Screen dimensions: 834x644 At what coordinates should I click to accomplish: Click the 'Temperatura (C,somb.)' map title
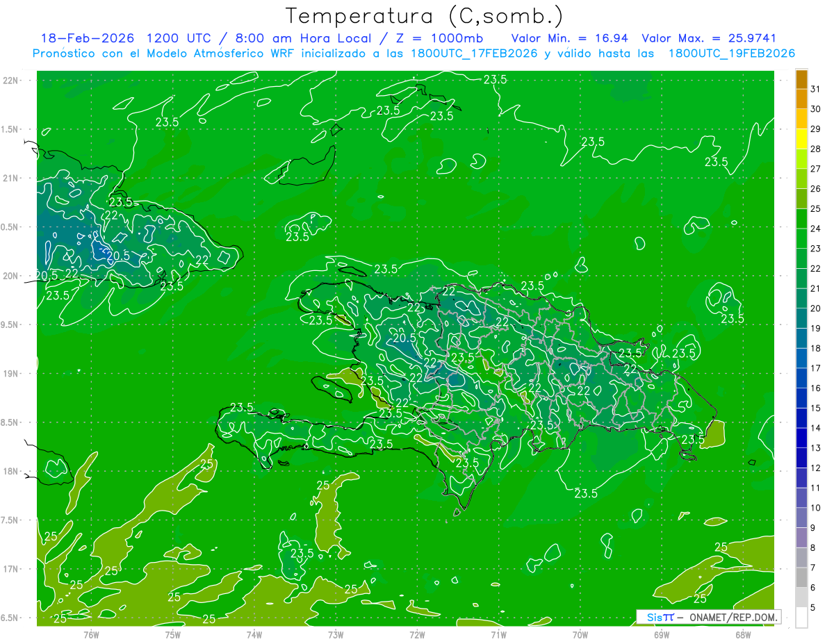424,16
